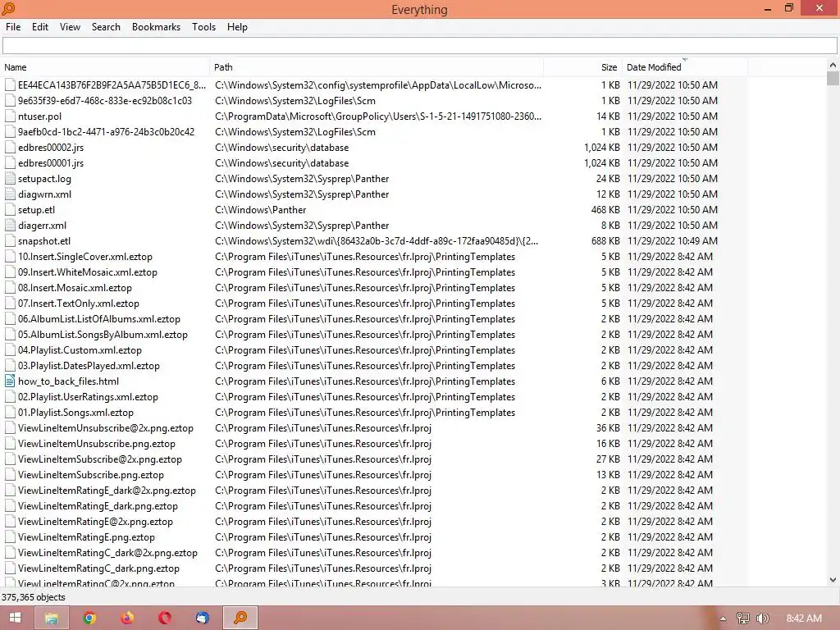Select 03.Playlist.DatesPlayed.xml.eztop file name
Screen dimensions: 840x630
click(x=89, y=365)
